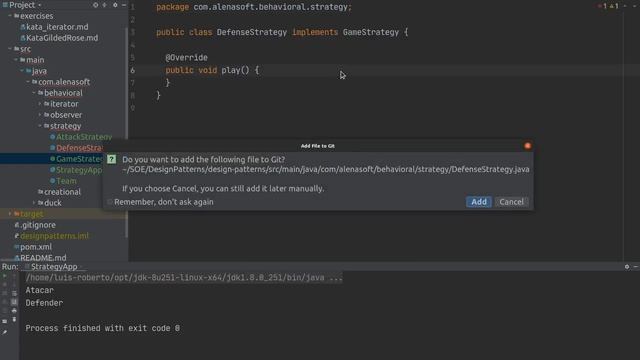This screenshot has height=360, width=640.
Task: Click the expand/collapse all icon in Project panel
Action: point(105,5)
